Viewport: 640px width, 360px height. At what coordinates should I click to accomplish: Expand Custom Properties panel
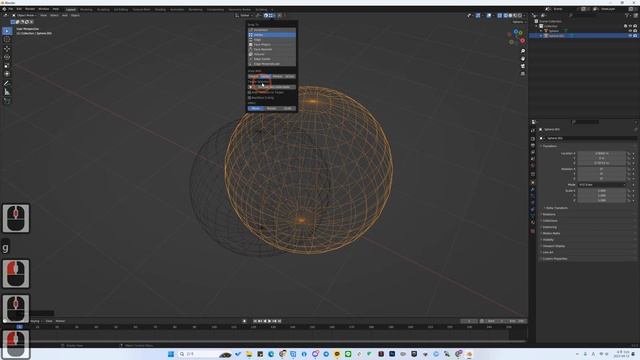tap(554, 259)
